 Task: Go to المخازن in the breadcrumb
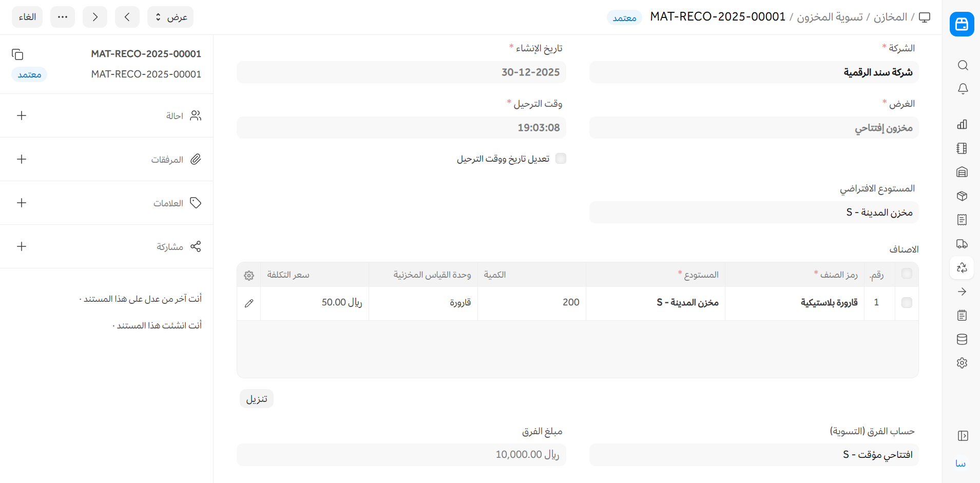tap(890, 17)
